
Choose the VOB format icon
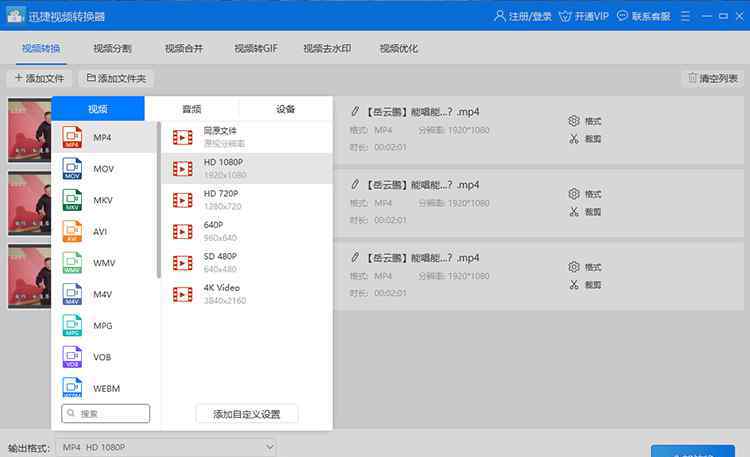tap(72, 357)
